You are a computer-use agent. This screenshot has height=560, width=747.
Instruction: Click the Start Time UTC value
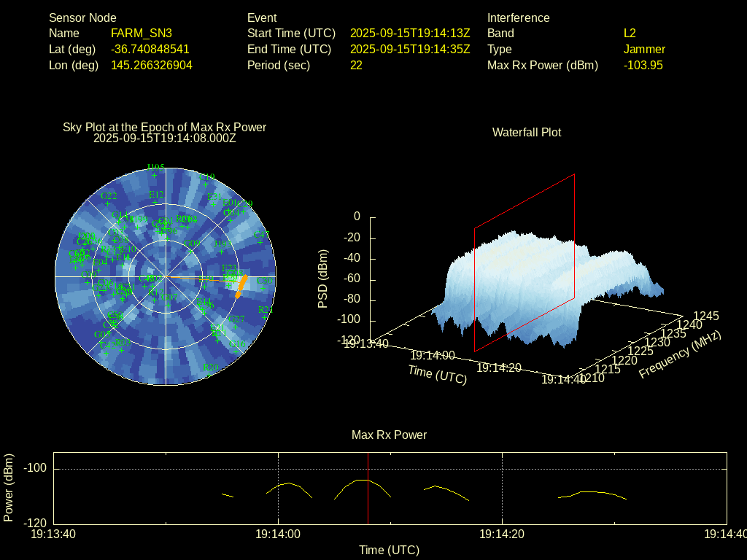(x=410, y=34)
